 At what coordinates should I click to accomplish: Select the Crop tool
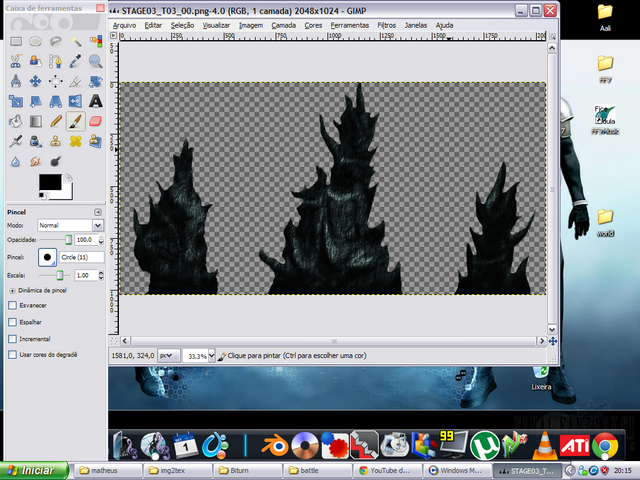(76, 81)
